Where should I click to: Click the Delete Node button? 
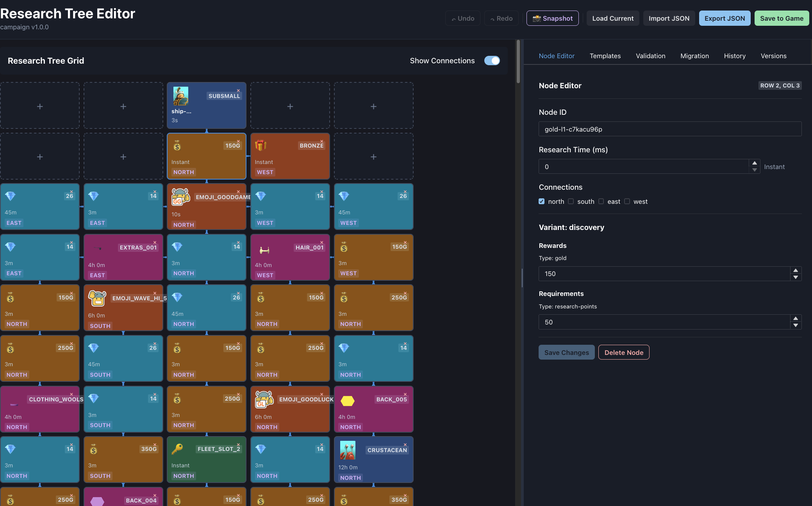624,353
